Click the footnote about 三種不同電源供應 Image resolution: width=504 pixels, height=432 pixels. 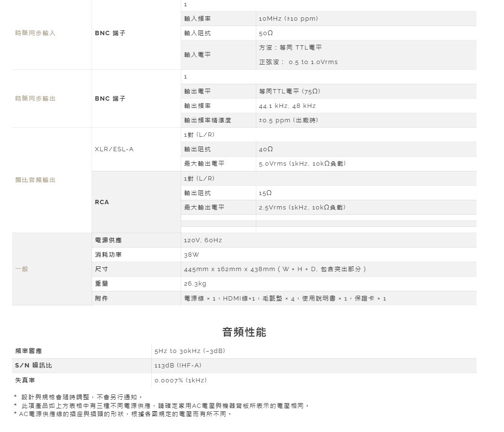pos(162,406)
